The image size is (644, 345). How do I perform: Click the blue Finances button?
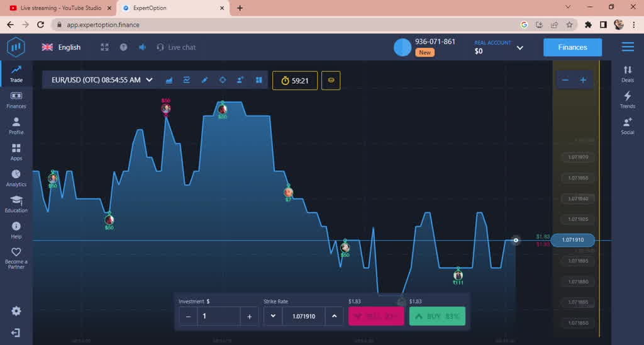pos(572,47)
